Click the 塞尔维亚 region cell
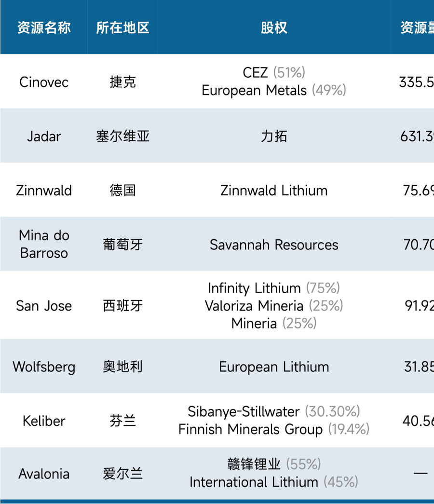 (122, 136)
